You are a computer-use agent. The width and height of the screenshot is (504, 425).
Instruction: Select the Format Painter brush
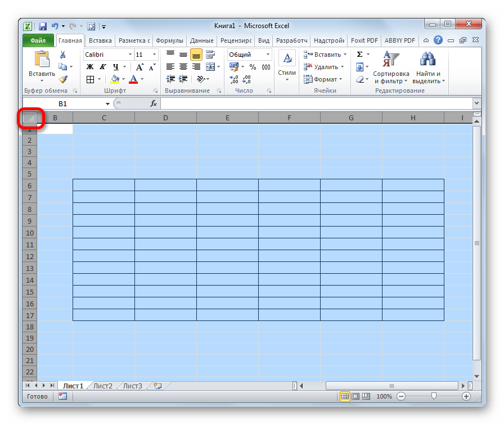pyautogui.click(x=62, y=79)
